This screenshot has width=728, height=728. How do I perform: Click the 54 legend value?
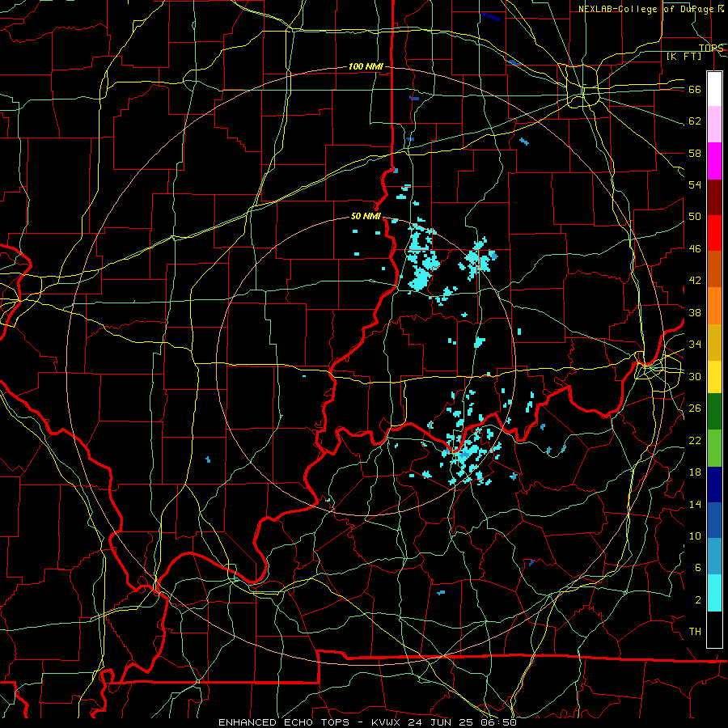pyautogui.click(x=695, y=184)
